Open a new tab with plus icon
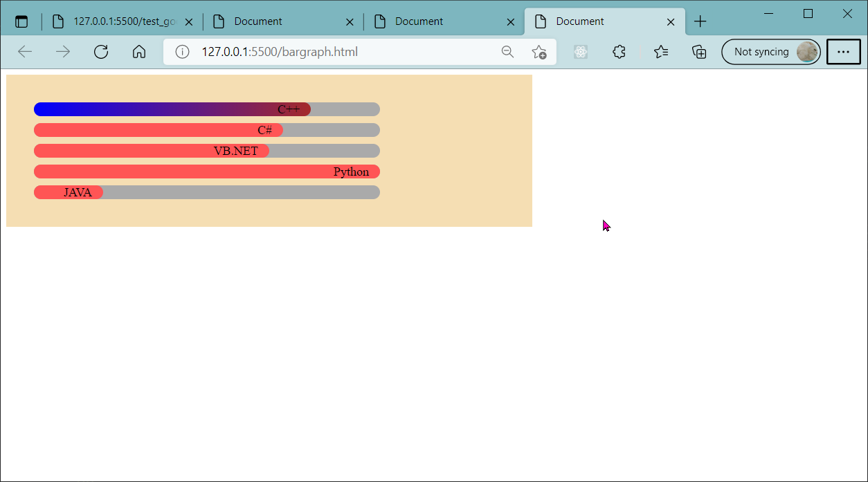868x482 pixels. pyautogui.click(x=700, y=21)
